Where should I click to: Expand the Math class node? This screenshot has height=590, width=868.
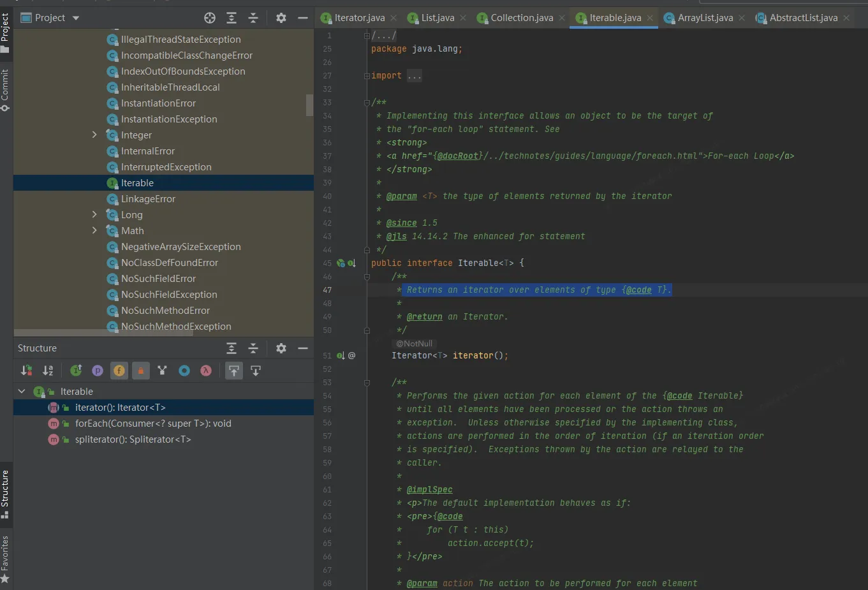(x=94, y=230)
